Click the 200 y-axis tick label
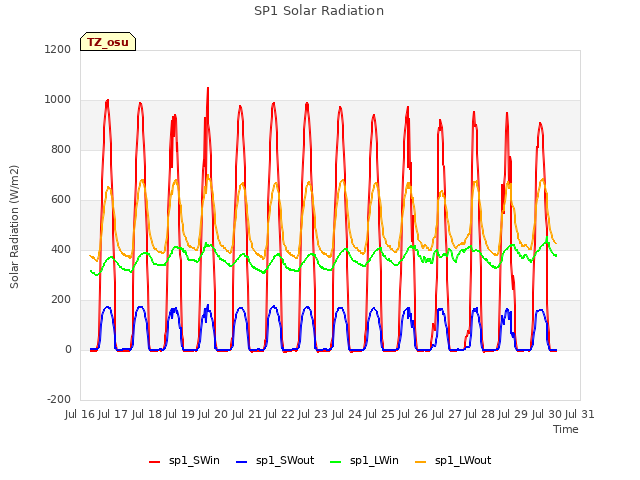 [x=61, y=300]
